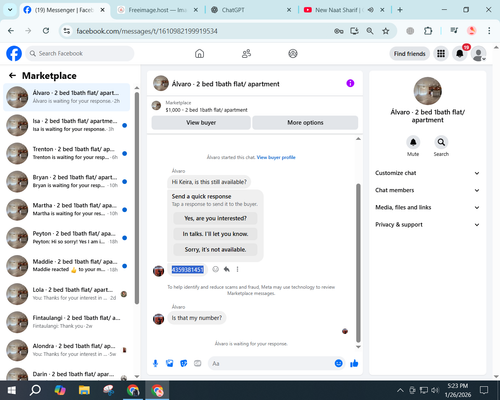Bookmark this page with star icon

[x=386, y=31]
